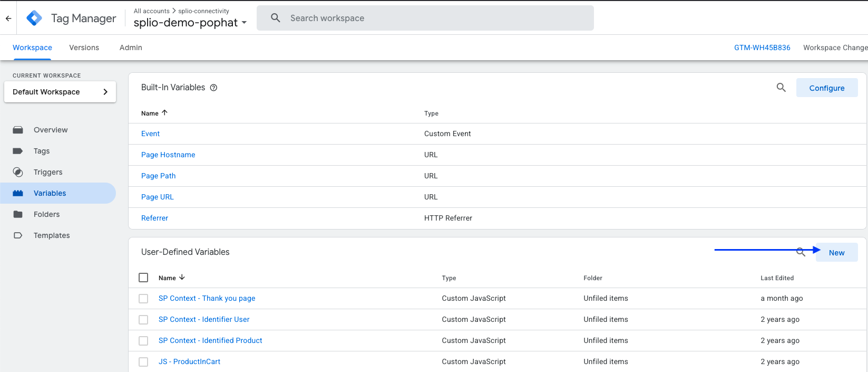Check the SP Context - Identified Product row

(143, 341)
